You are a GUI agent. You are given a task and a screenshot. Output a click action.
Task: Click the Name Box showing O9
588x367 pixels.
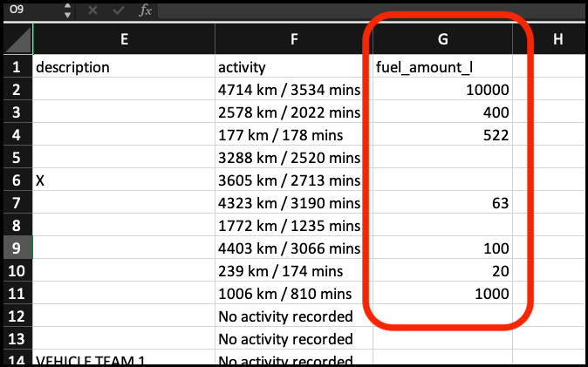click(x=31, y=11)
